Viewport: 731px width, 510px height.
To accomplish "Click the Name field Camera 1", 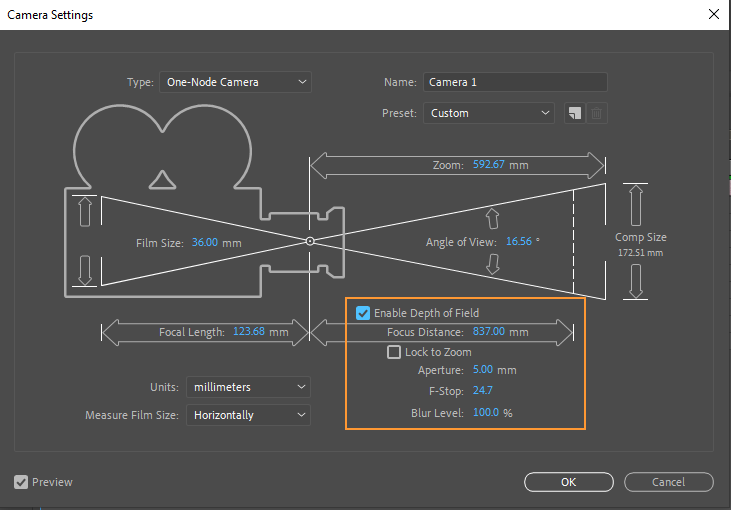I will pos(515,82).
